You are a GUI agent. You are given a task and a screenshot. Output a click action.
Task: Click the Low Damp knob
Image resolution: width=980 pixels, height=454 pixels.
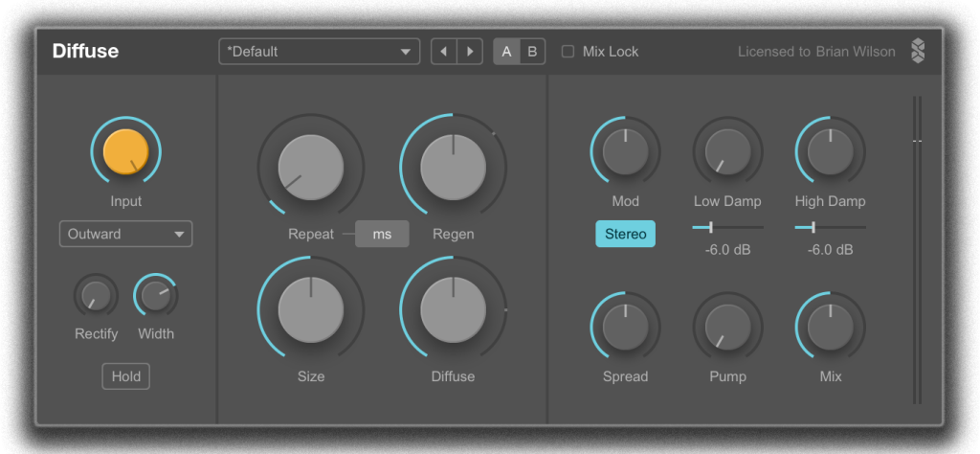727,151
